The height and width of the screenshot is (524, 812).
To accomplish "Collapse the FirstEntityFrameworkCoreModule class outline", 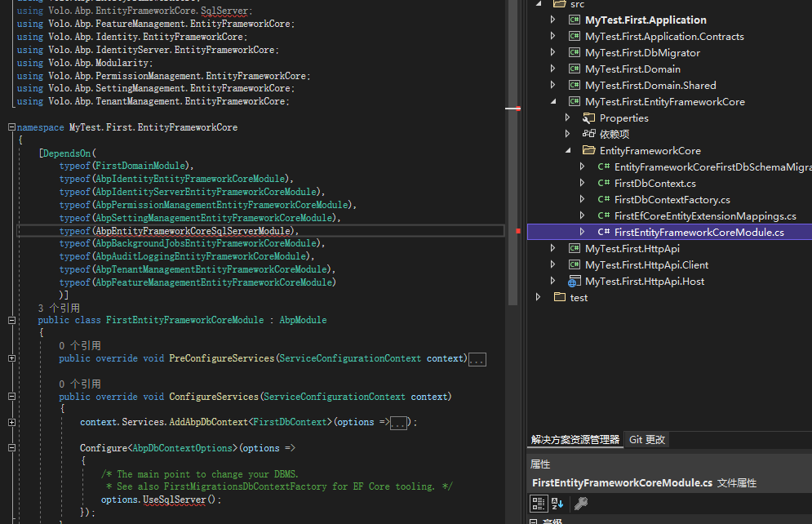I will [x=12, y=320].
